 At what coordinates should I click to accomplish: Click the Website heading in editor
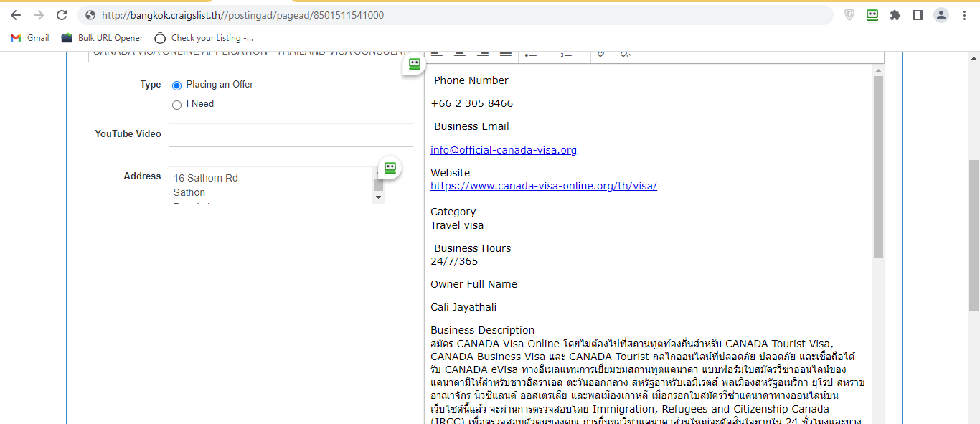point(451,173)
